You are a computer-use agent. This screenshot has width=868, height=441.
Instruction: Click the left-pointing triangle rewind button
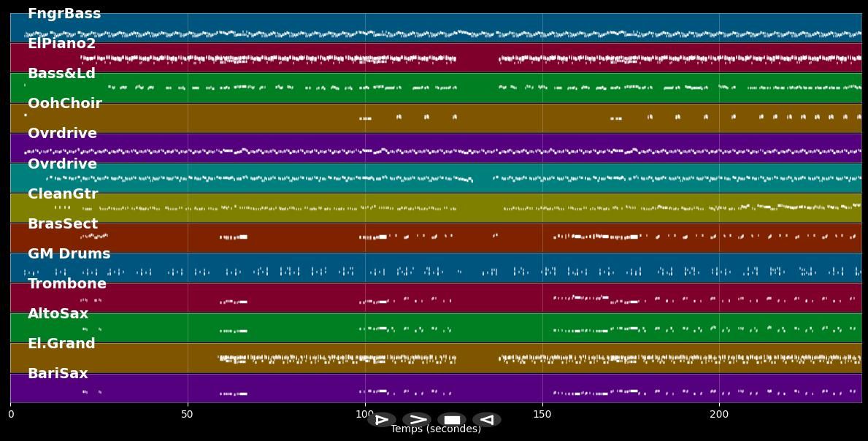[486, 420]
